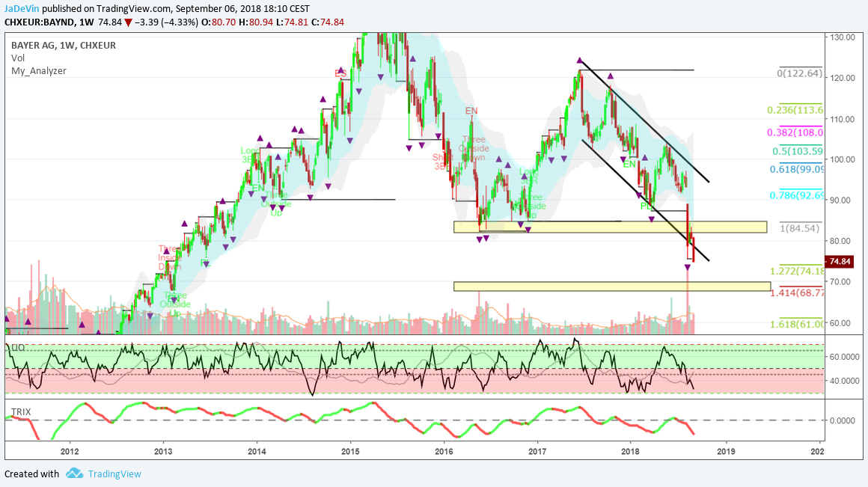Click the 40.0000 UO scale label
868x487 pixels.
pyautogui.click(x=844, y=381)
